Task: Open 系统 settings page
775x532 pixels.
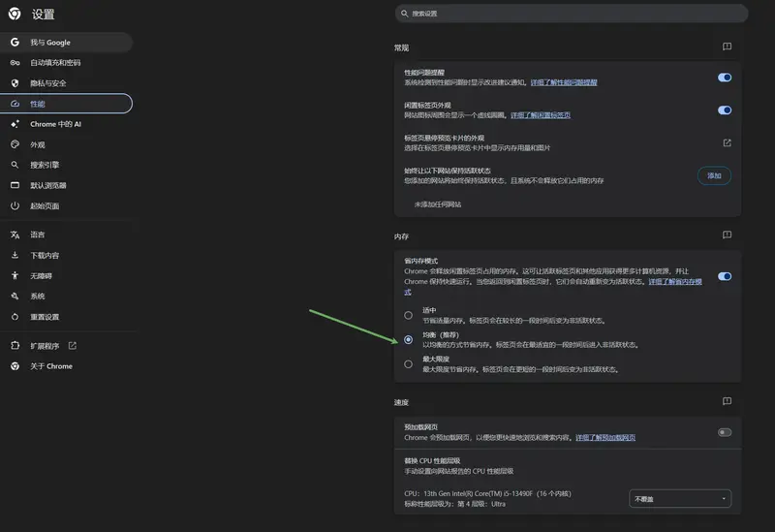Action: point(66,297)
